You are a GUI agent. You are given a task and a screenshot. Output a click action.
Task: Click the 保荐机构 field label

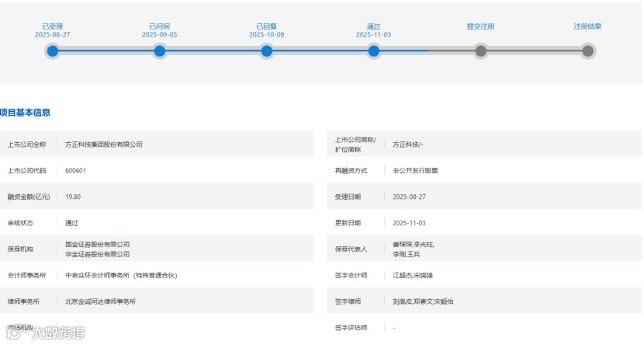click(x=20, y=249)
